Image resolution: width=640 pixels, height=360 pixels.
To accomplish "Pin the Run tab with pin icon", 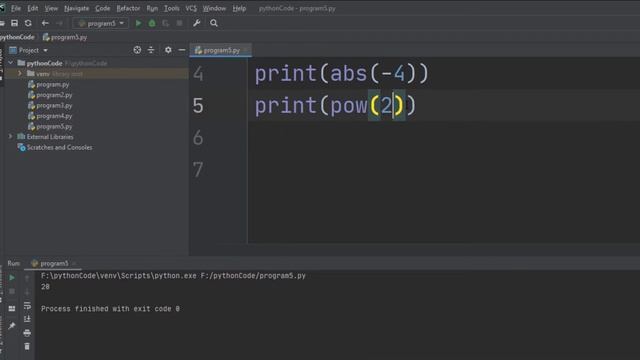I will tap(12, 326).
